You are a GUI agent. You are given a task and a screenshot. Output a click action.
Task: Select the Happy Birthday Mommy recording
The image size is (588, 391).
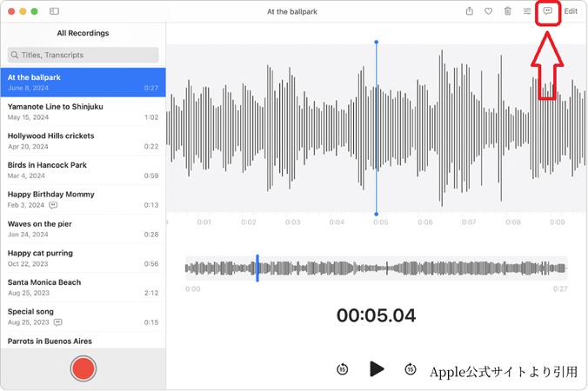tap(83, 199)
